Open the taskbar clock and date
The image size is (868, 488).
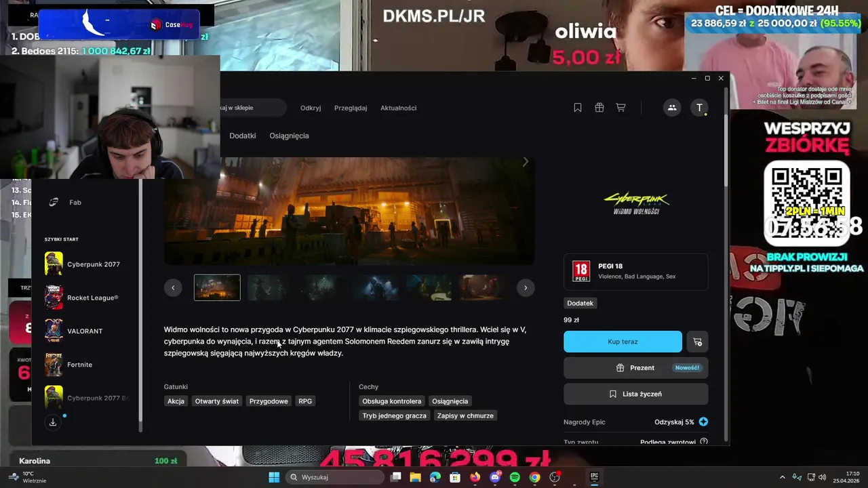tap(847, 477)
